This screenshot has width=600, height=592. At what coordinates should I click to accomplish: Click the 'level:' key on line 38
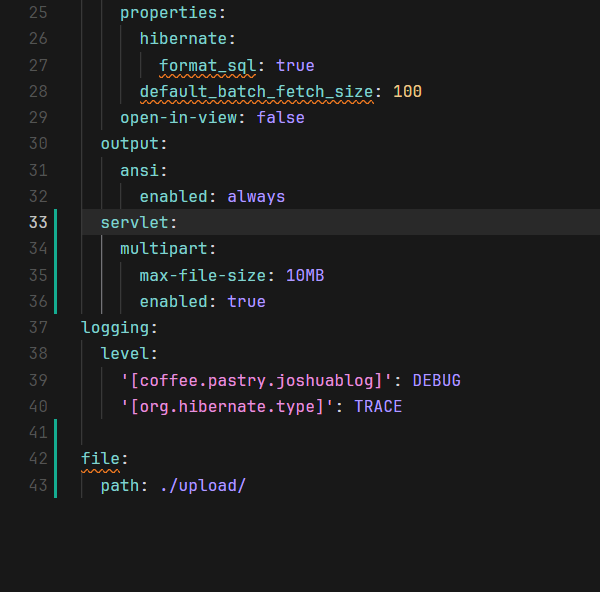(129, 354)
